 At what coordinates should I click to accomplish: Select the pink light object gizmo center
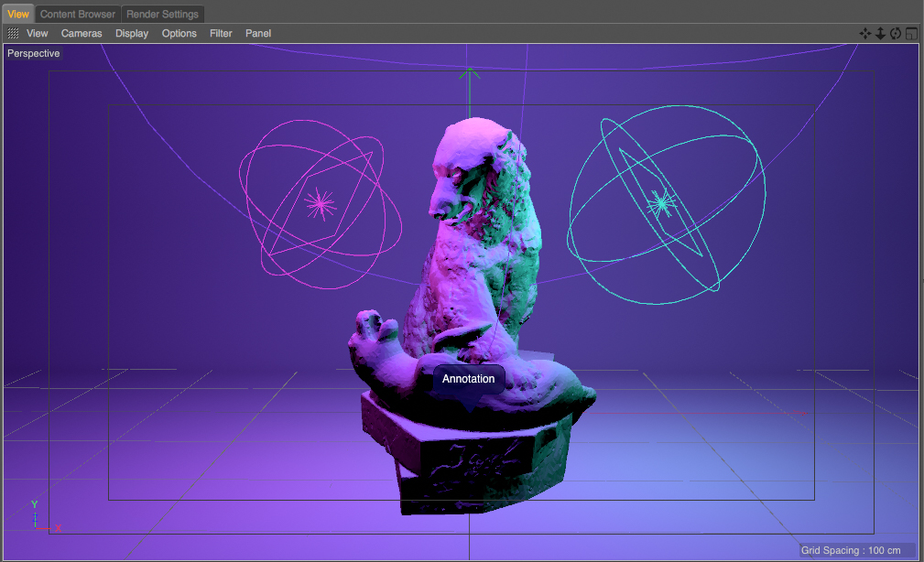tap(319, 203)
